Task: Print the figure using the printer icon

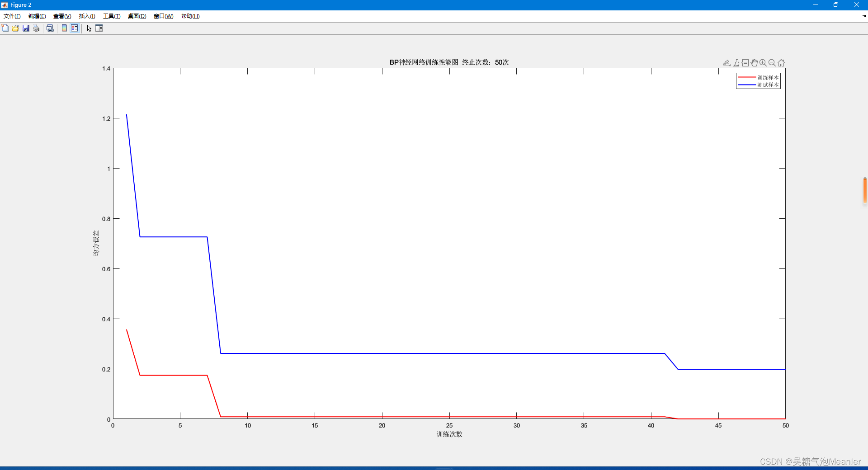Action: [x=36, y=28]
